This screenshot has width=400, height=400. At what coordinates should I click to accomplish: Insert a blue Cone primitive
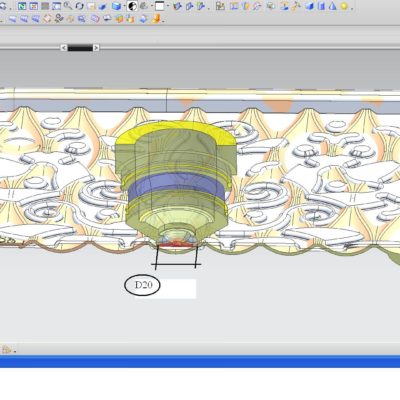[x=332, y=6]
